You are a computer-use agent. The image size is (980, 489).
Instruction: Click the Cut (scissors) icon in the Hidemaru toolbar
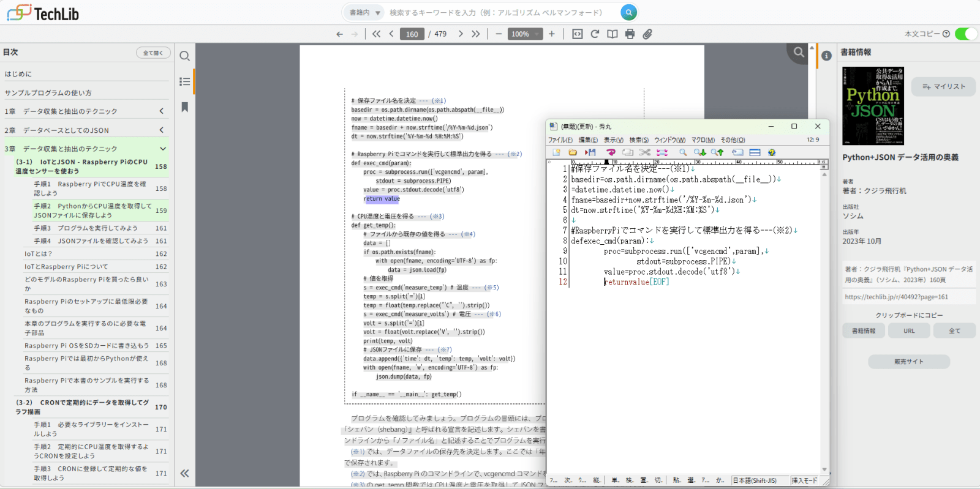point(644,152)
